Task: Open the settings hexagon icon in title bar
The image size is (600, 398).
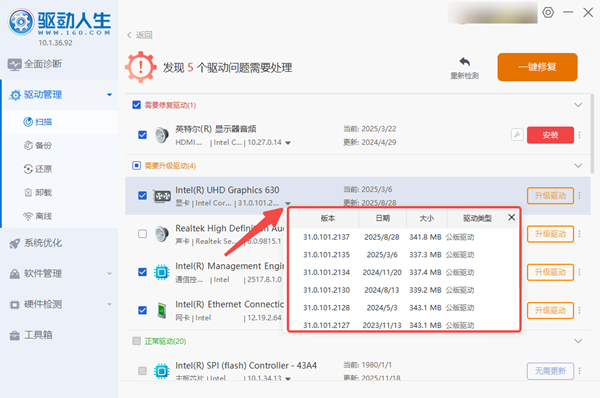Action: (x=548, y=12)
